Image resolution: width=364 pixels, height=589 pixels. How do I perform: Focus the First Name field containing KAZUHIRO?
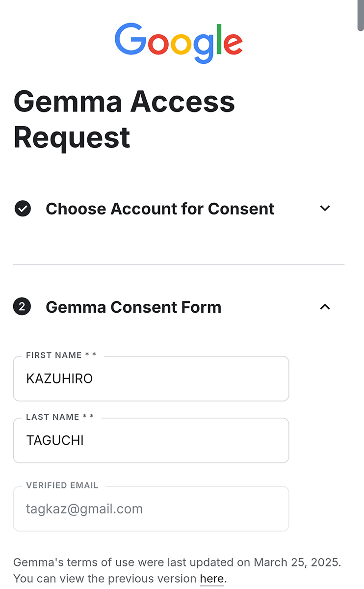point(151,379)
